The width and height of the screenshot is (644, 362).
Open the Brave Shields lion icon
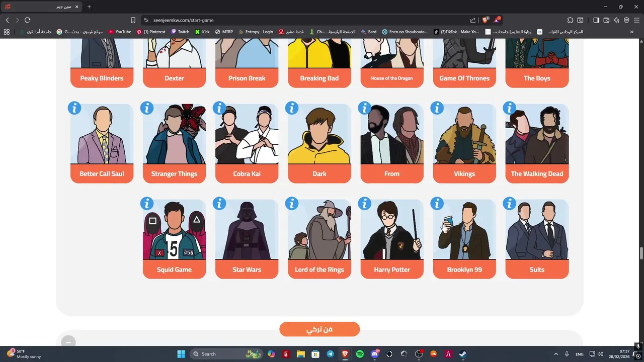click(485, 20)
